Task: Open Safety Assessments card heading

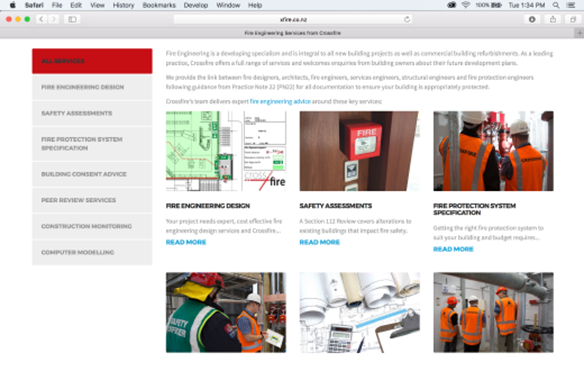Action: tap(336, 206)
